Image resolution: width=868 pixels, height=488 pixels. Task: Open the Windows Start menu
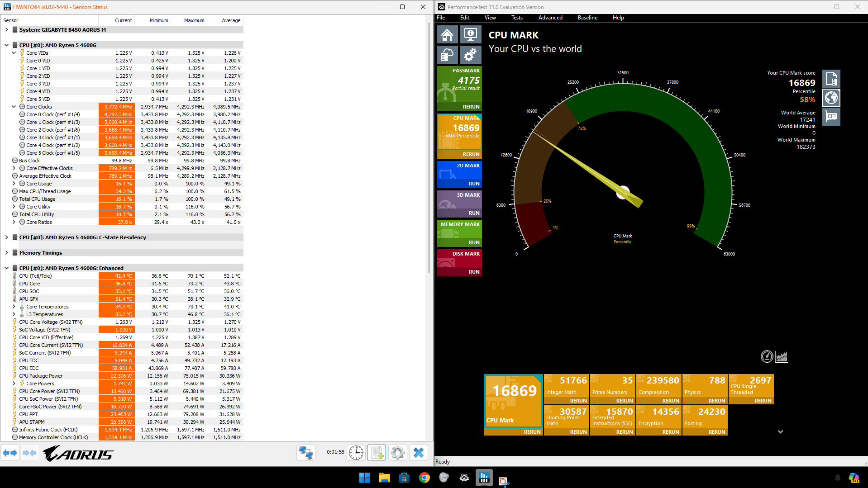point(364,478)
